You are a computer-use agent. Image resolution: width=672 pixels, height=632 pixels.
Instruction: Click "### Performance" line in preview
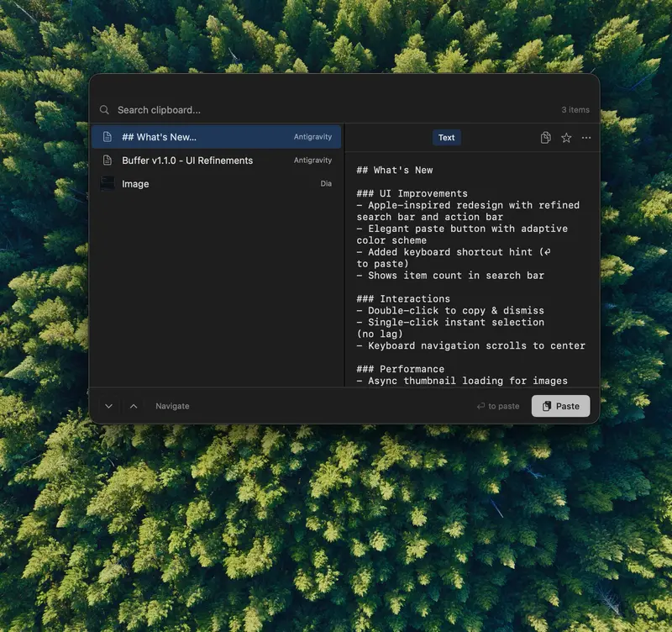point(401,369)
